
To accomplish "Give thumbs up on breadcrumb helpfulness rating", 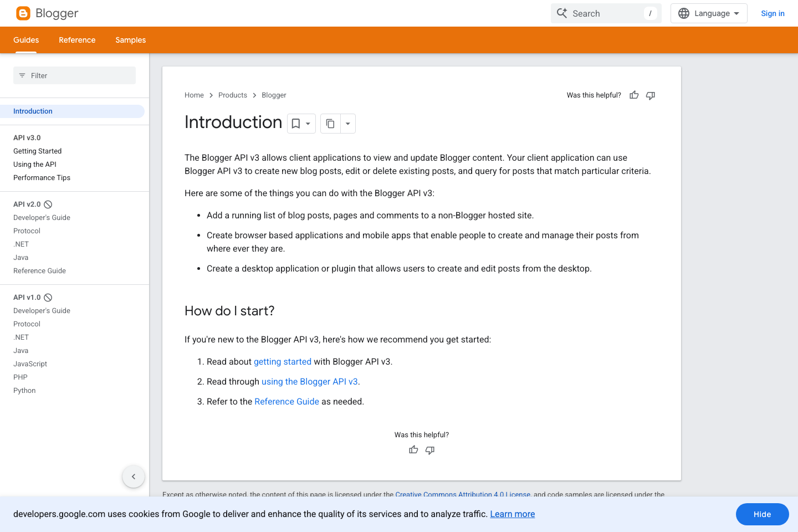I will click(x=633, y=95).
